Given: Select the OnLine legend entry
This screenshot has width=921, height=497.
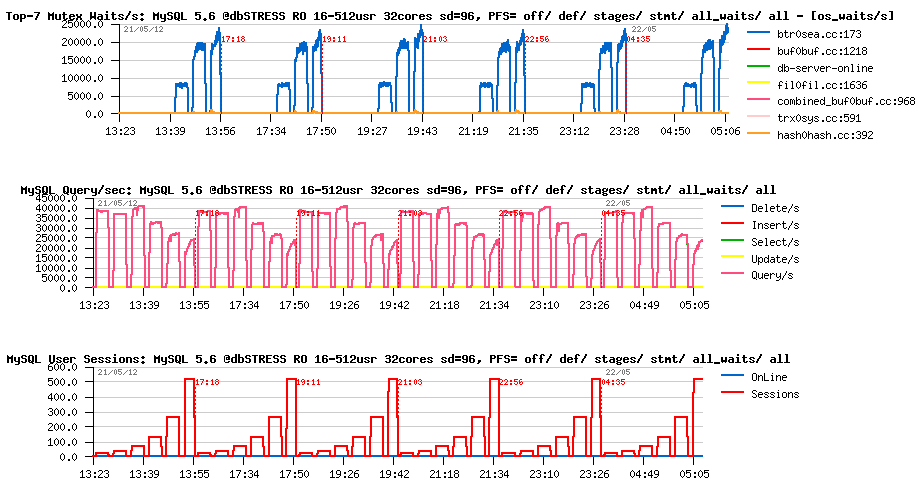Looking at the screenshot, I should click(769, 377).
